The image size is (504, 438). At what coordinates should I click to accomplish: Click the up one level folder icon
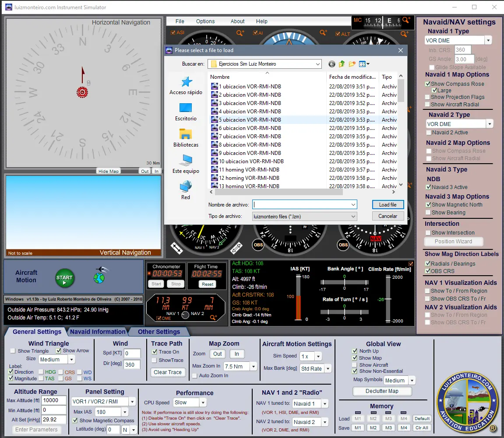[x=342, y=64]
